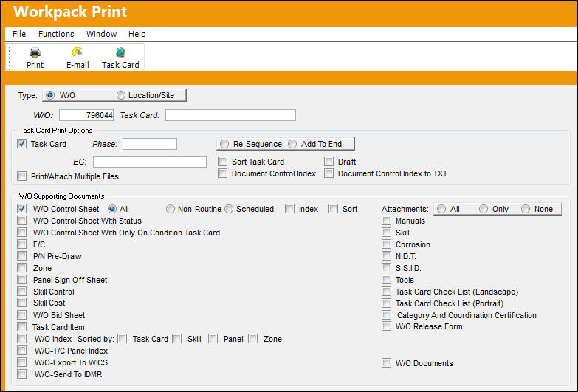Check the Draft checkbox

pyautogui.click(x=328, y=162)
